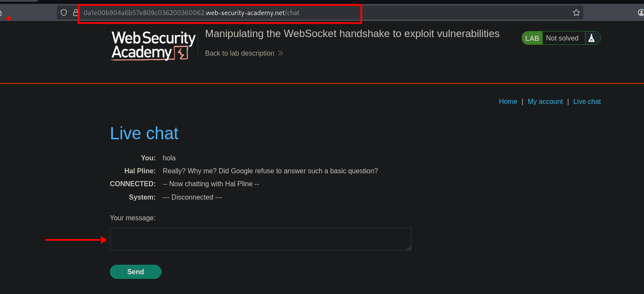Click the green LAB badge

532,38
